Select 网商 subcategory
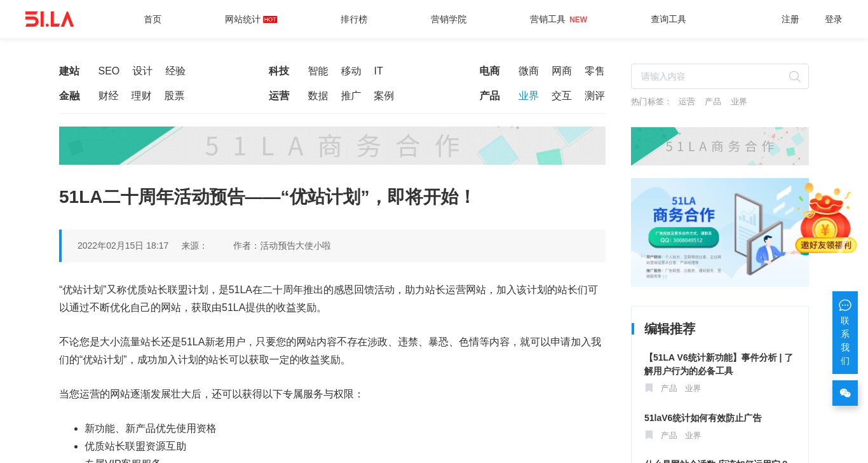Viewport: 868px width, 463px height. coord(562,71)
